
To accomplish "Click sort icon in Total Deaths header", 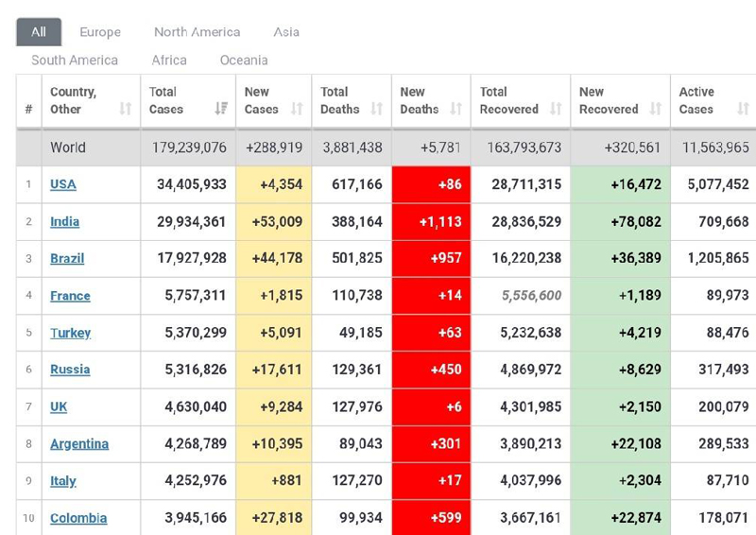I will tap(377, 109).
